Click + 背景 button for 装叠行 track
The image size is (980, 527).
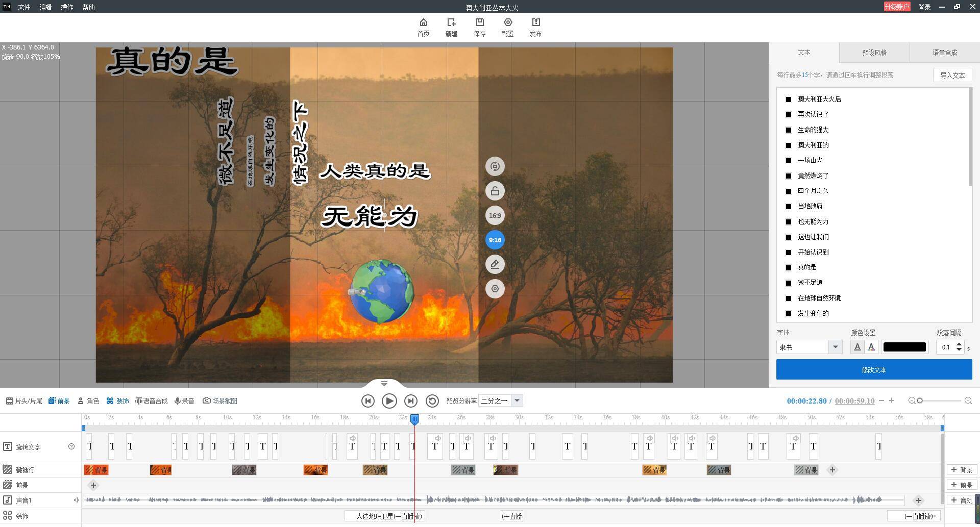pos(962,470)
